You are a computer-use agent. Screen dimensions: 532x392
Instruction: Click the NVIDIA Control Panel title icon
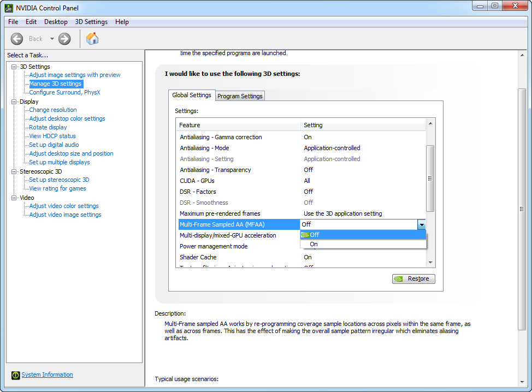(x=9, y=8)
